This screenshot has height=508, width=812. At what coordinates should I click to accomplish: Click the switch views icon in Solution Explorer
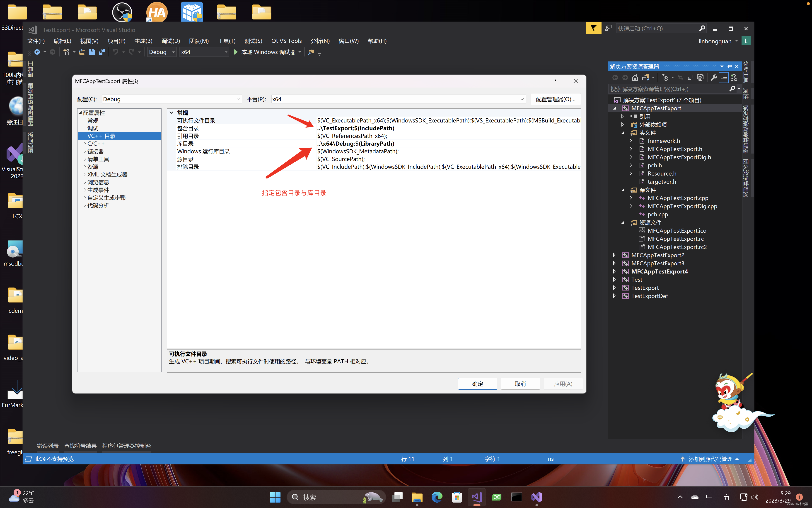pos(645,78)
